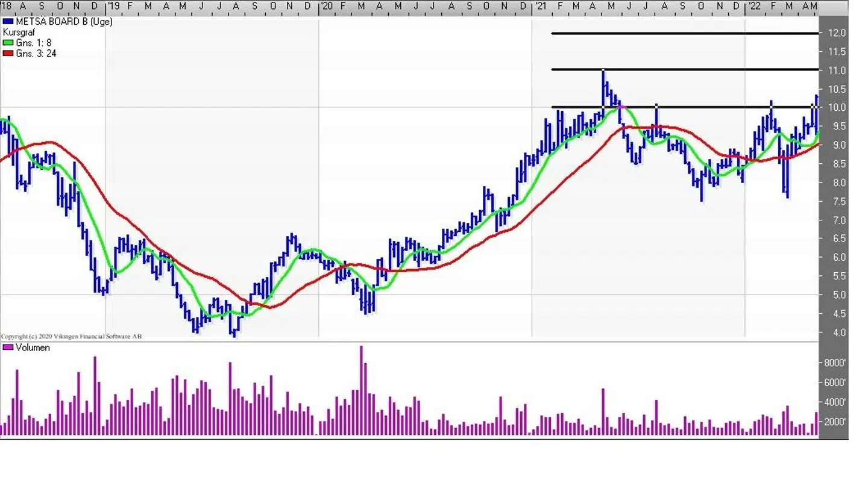Click the green Gns. 1: 8 legend swatch

8,43
